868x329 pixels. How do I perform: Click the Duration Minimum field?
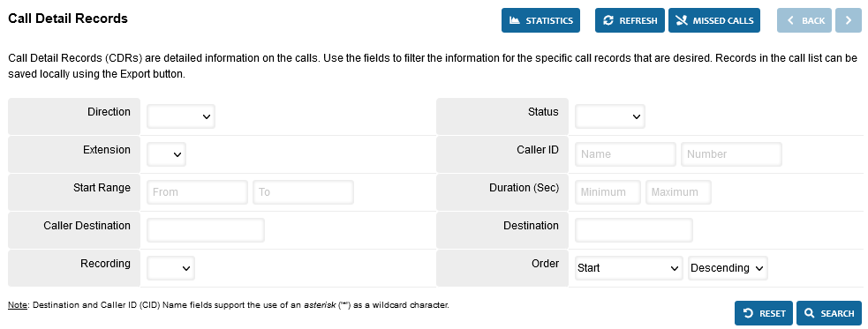(608, 192)
